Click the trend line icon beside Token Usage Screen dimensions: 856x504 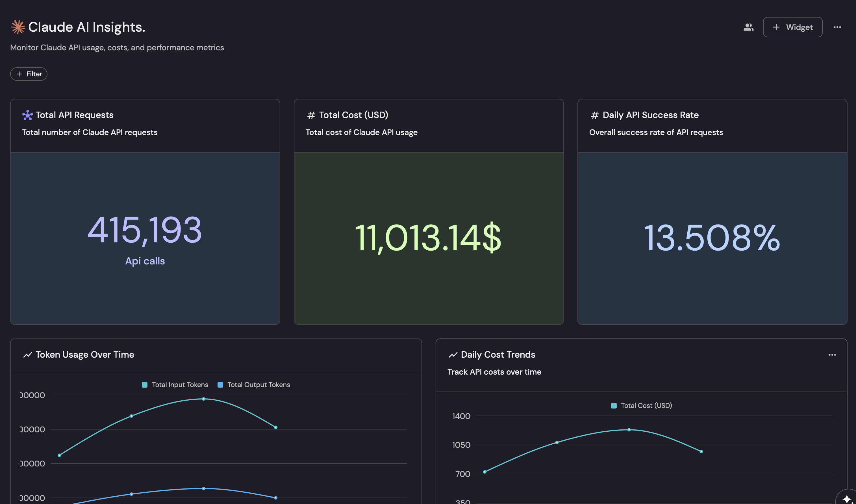27,355
